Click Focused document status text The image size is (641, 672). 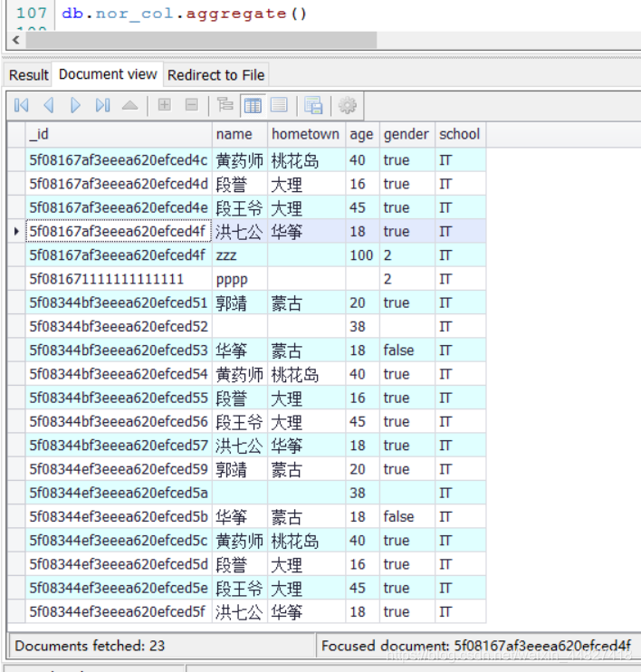click(476, 646)
